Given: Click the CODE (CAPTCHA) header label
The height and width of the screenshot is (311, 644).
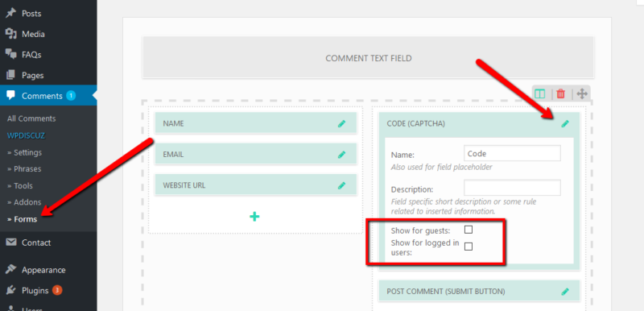Looking at the screenshot, I should [415, 123].
